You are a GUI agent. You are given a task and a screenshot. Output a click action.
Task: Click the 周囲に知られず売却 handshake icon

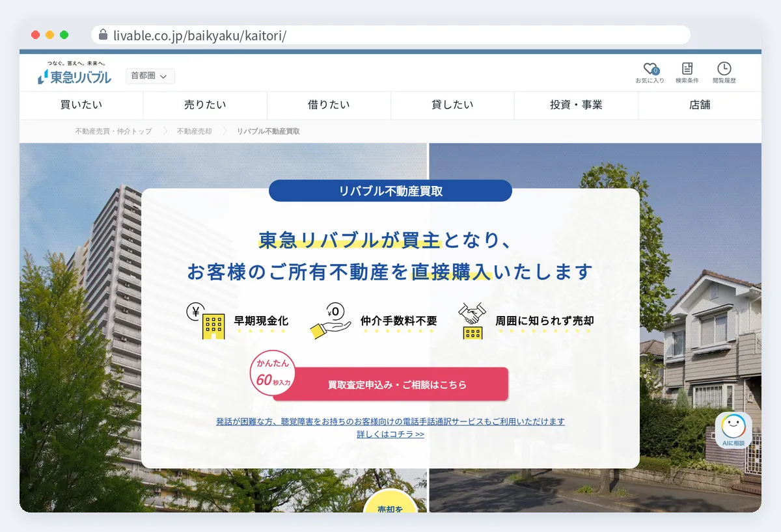pos(473,321)
